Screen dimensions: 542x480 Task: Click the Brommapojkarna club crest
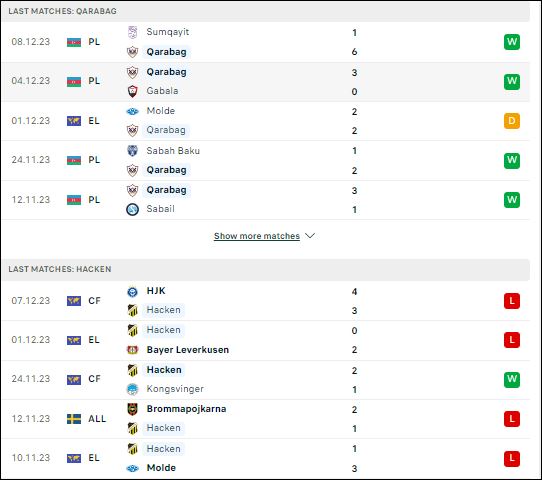click(x=132, y=409)
